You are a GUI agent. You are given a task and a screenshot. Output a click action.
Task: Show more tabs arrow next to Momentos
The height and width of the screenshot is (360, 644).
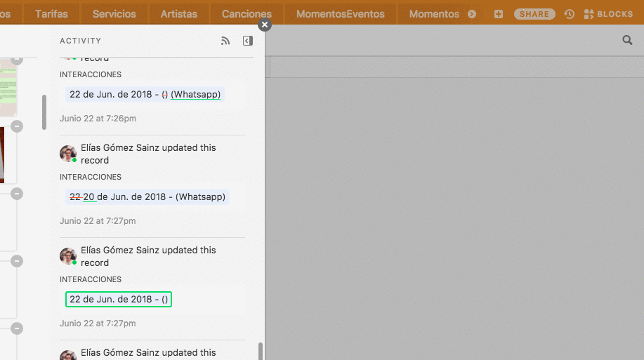tap(472, 14)
